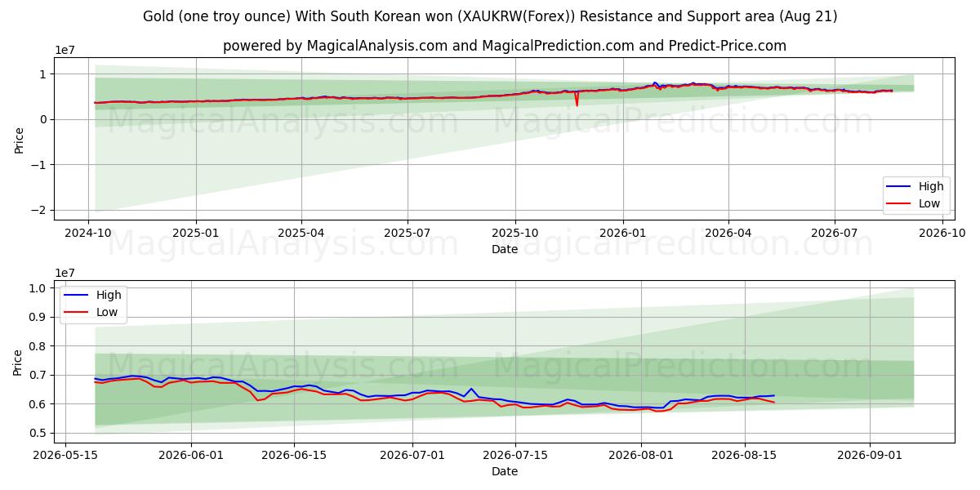Click the 2025-10 tick label on top chart
The image size is (980, 490).
[x=515, y=232]
